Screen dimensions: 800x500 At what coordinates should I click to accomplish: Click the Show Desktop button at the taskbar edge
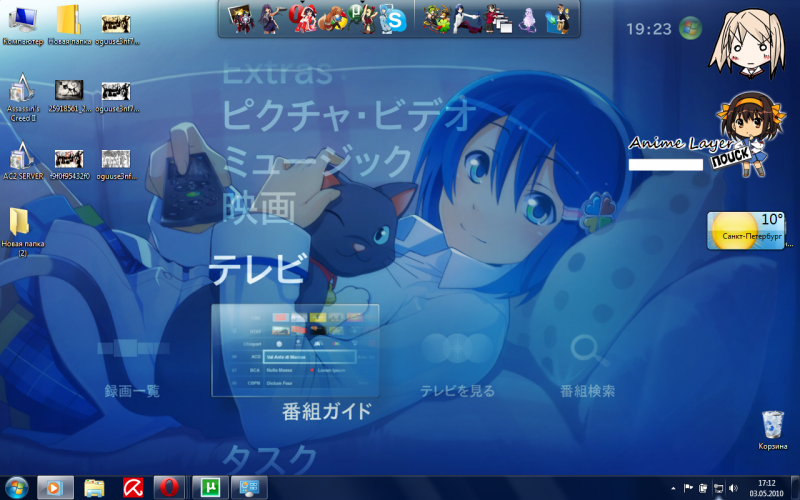coord(795,488)
